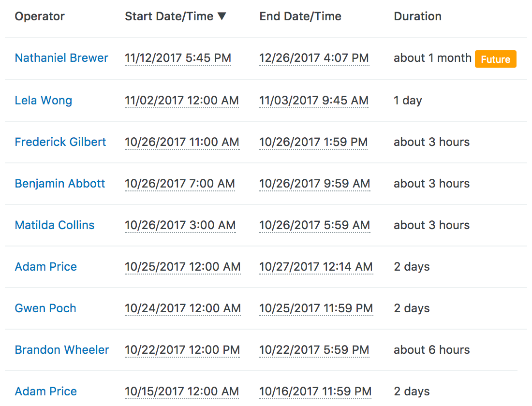Click the sort arrow on Start Date/Time
Screen dimensions: 532x406
point(222,16)
